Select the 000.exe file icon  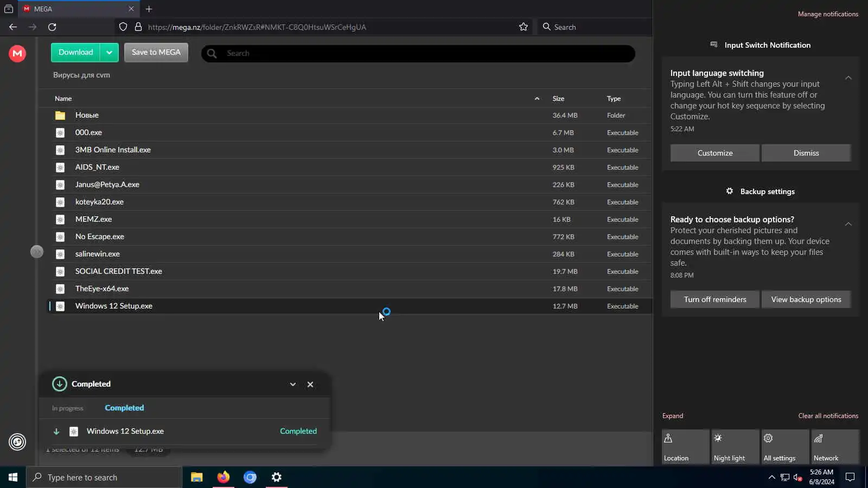click(60, 133)
